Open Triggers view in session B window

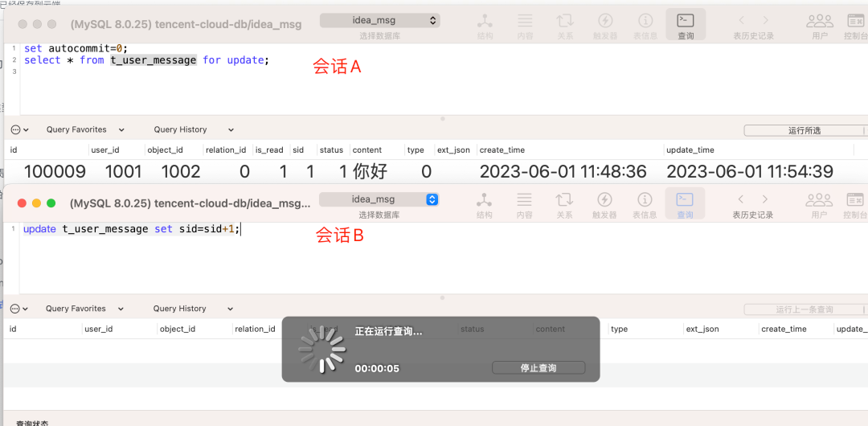coord(604,204)
